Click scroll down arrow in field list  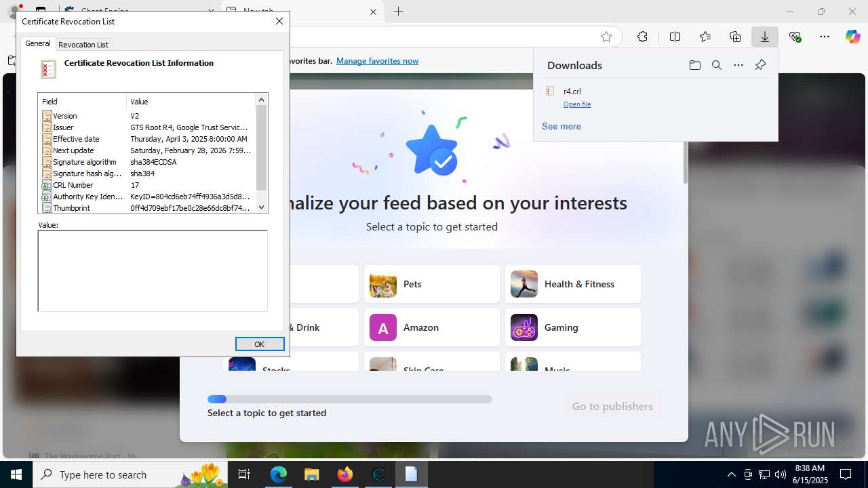[262, 208]
